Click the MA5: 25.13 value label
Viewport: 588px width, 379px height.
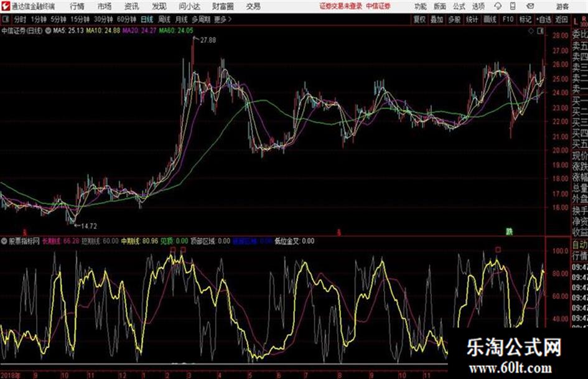tap(68, 30)
